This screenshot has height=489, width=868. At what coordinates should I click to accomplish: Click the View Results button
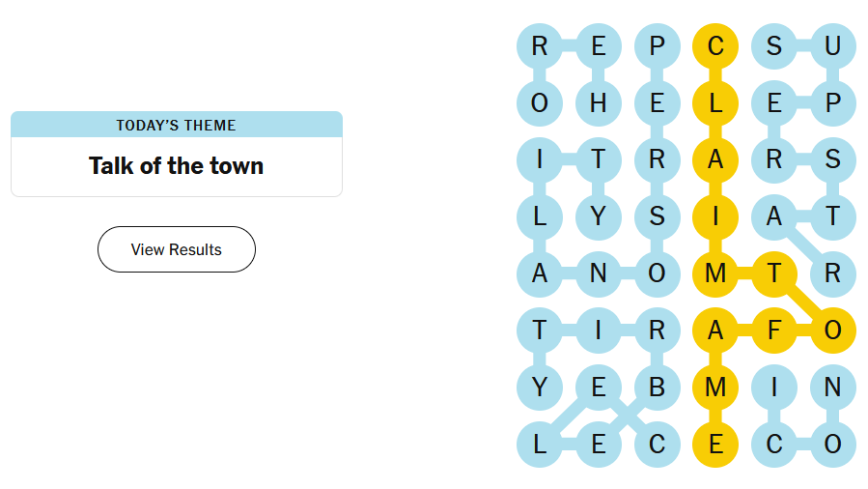click(177, 249)
